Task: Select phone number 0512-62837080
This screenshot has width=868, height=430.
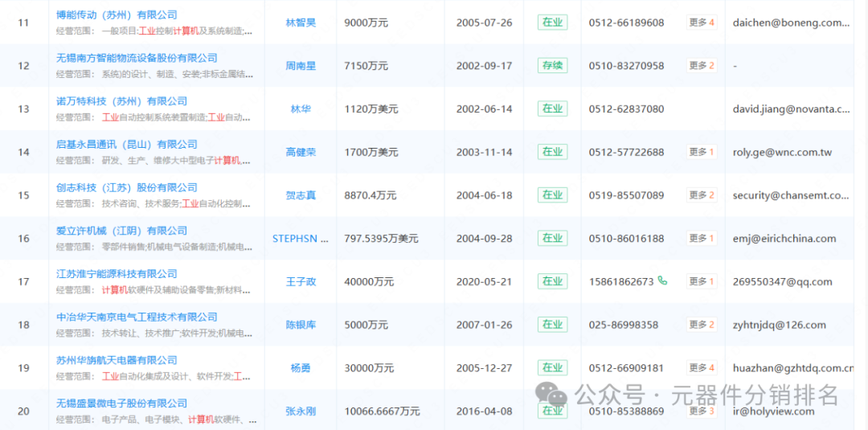Action: 626,109
